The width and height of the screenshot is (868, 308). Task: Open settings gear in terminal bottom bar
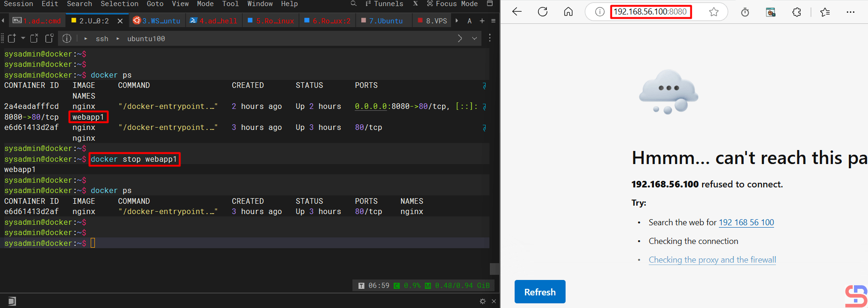point(482,301)
